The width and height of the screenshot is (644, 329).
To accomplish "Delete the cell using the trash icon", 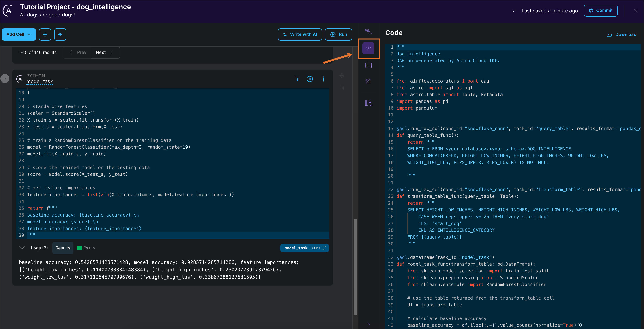I will pyautogui.click(x=342, y=87).
